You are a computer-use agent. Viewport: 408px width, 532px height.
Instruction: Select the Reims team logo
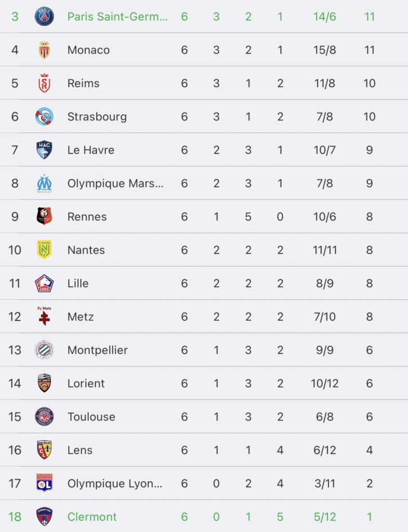click(44, 83)
